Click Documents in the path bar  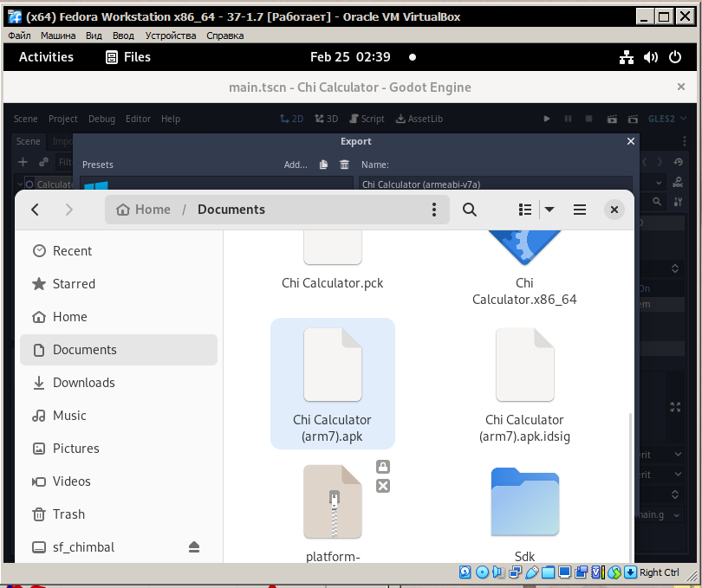(231, 210)
